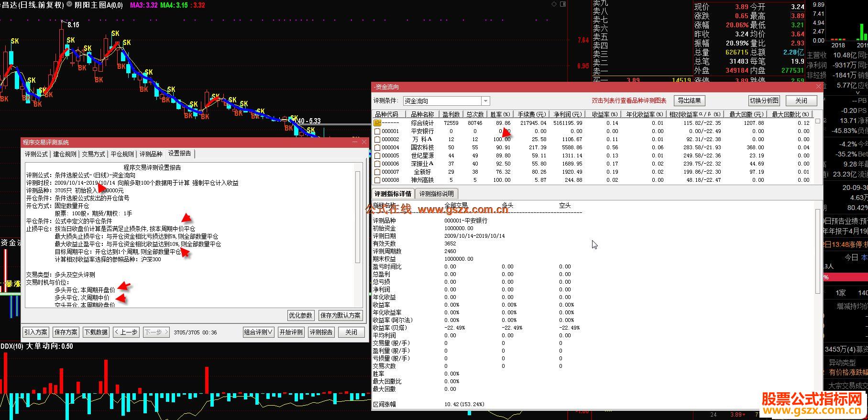Go back with the 上一步 button
The width and height of the screenshot is (868, 420).
[x=126, y=332]
